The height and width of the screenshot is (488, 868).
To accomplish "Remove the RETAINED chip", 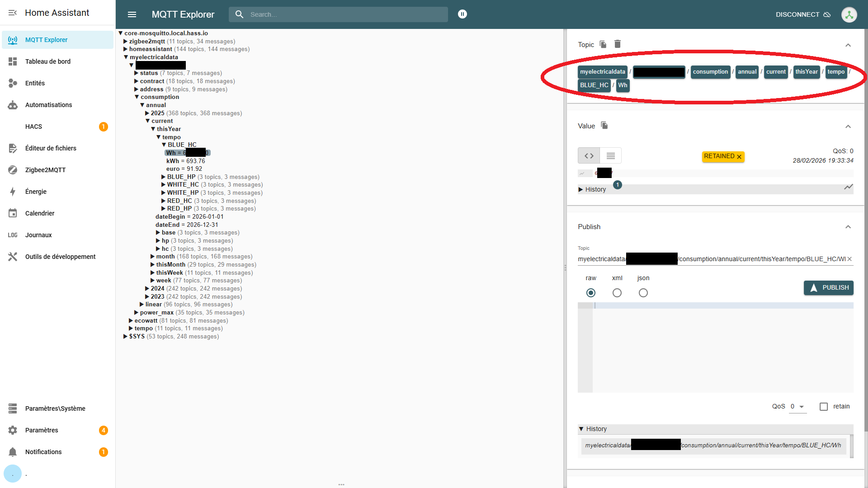I will [739, 157].
